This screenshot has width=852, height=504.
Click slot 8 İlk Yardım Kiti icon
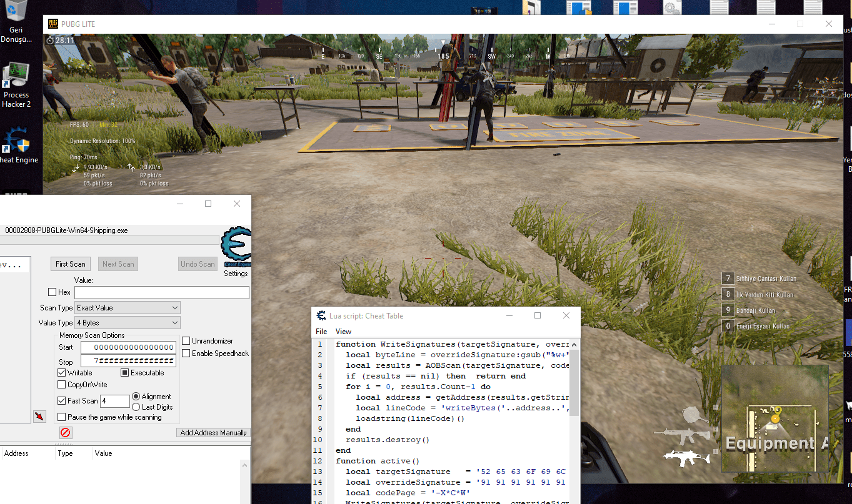point(728,294)
